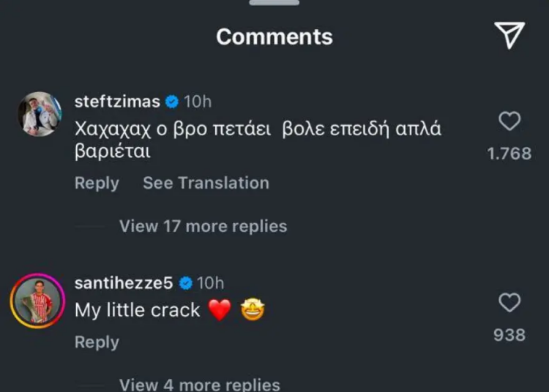Open the santihezze5 username link
549x392 pixels.
click(x=124, y=283)
